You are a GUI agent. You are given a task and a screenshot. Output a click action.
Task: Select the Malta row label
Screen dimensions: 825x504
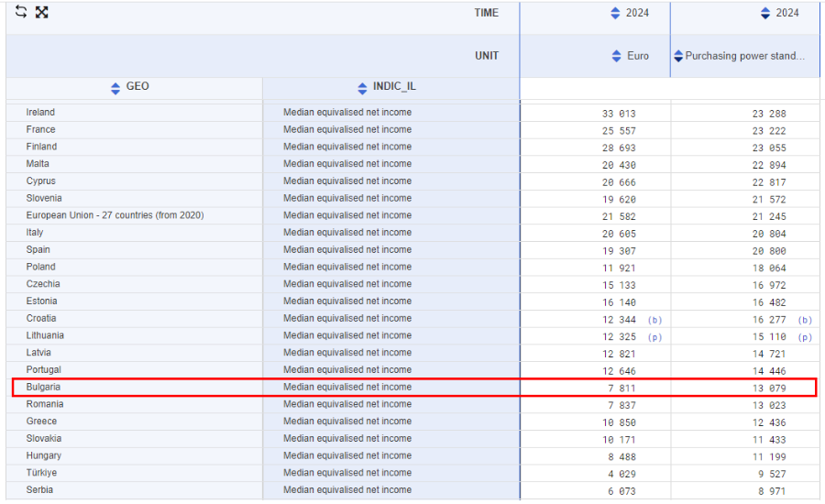coord(38,164)
